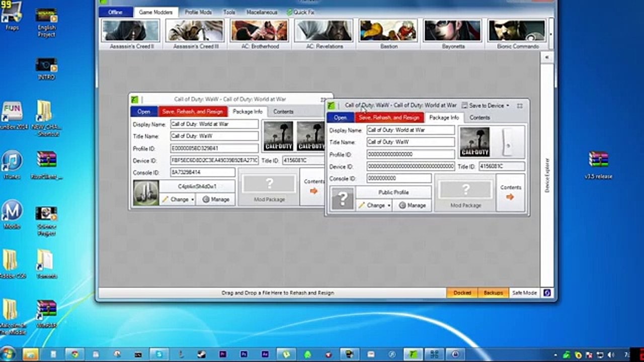Image resolution: width=644 pixels, height=362 pixels.
Task: Click the Mod Package box in right window
Action: [x=465, y=193]
